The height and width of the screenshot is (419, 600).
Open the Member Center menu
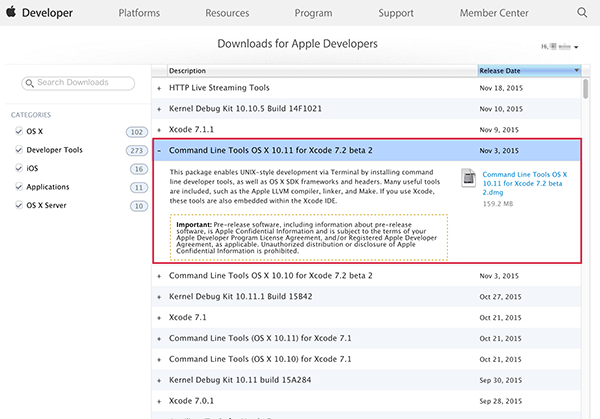[494, 13]
